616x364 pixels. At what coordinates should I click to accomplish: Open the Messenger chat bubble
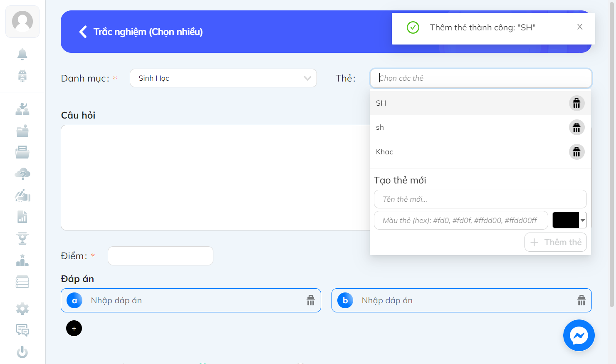pos(579,335)
